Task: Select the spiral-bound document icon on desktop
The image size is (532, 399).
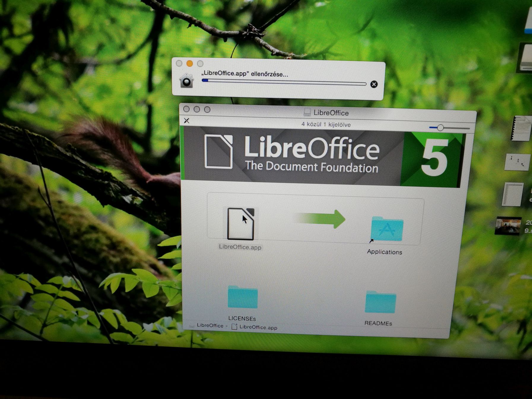Action: pyautogui.click(x=521, y=128)
